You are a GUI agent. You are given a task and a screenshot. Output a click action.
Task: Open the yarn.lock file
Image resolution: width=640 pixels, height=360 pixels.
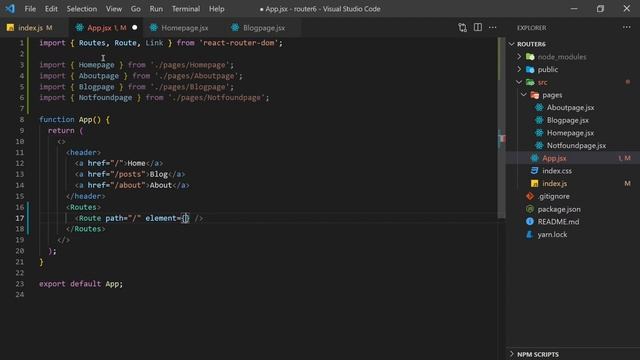coord(552,234)
